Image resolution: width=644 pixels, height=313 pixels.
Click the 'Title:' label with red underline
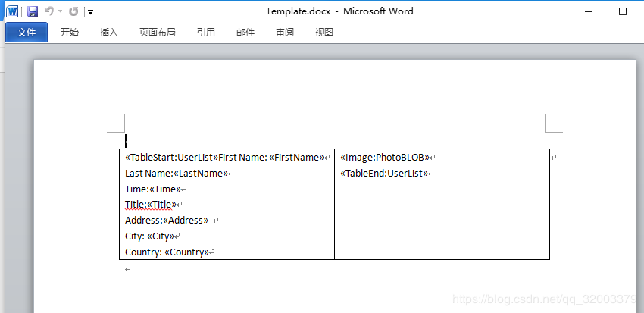point(136,205)
